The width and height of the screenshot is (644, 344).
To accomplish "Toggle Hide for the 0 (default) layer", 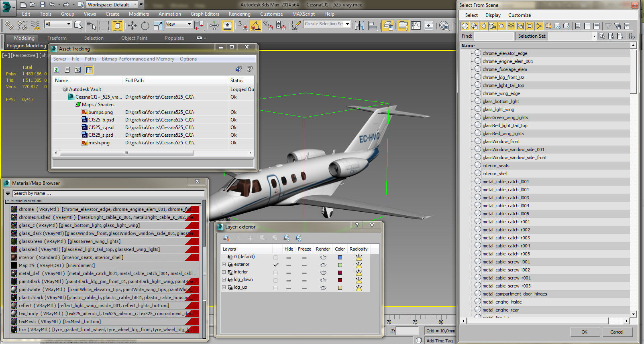I will pos(289,257).
